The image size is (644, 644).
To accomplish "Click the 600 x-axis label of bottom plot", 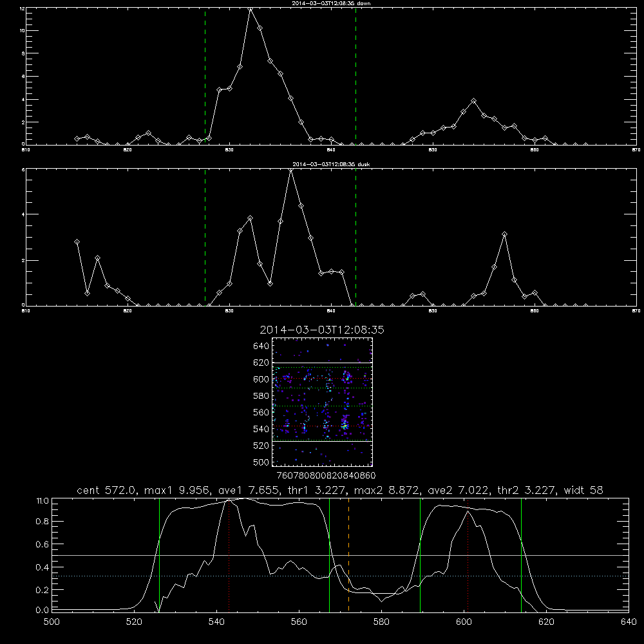I will pyautogui.click(x=464, y=622).
